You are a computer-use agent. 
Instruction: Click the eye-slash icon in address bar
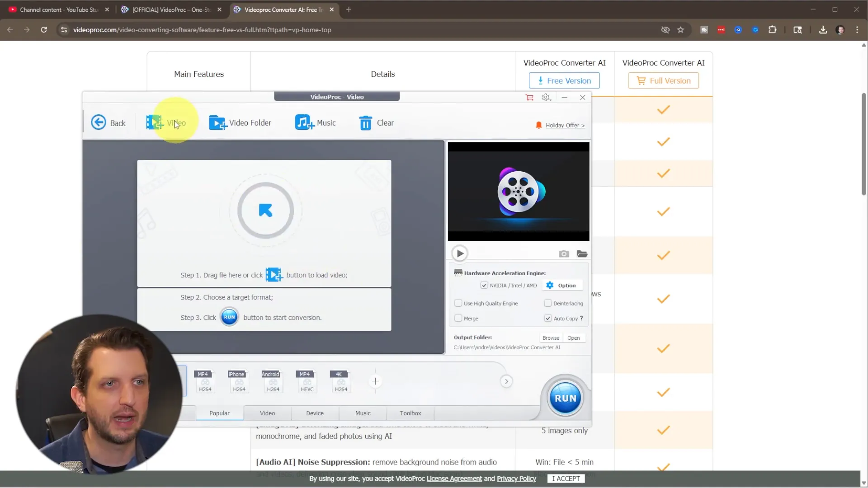point(665,30)
